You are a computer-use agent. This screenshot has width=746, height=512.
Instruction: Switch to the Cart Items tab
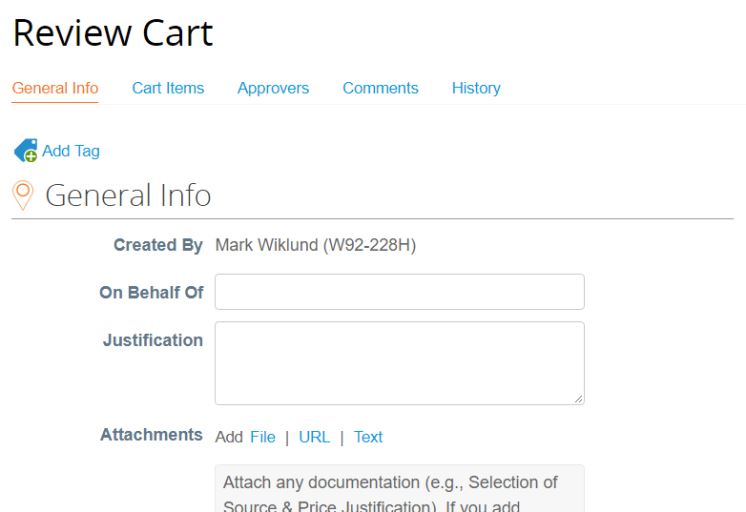click(168, 88)
